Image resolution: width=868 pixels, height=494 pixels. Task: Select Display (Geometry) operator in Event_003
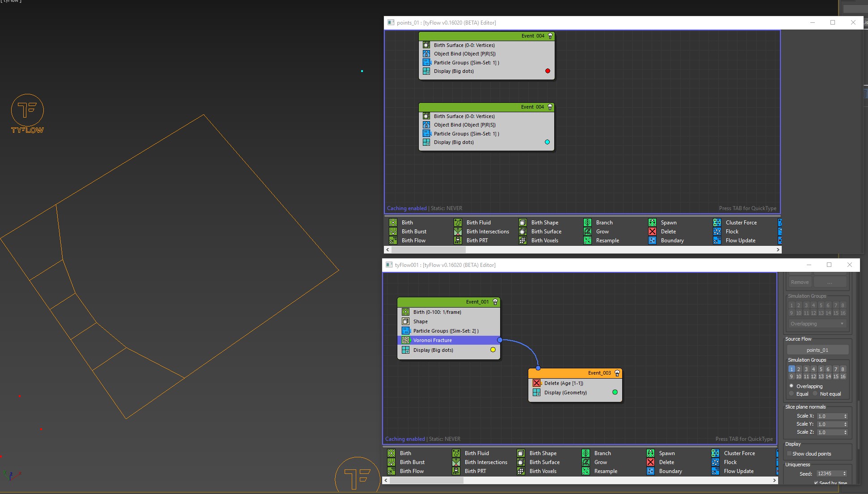(575, 393)
